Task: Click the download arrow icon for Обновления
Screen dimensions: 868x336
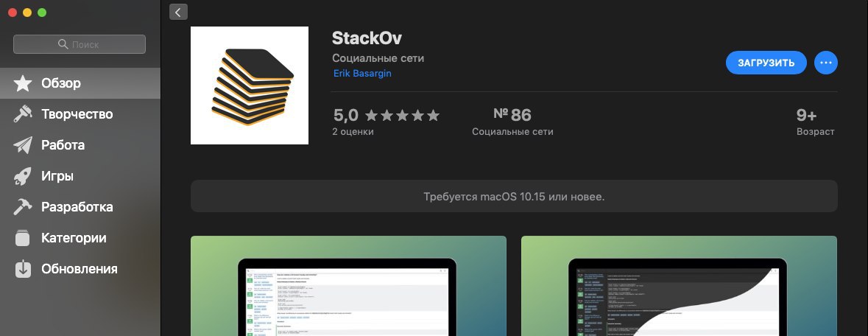Action: click(23, 269)
